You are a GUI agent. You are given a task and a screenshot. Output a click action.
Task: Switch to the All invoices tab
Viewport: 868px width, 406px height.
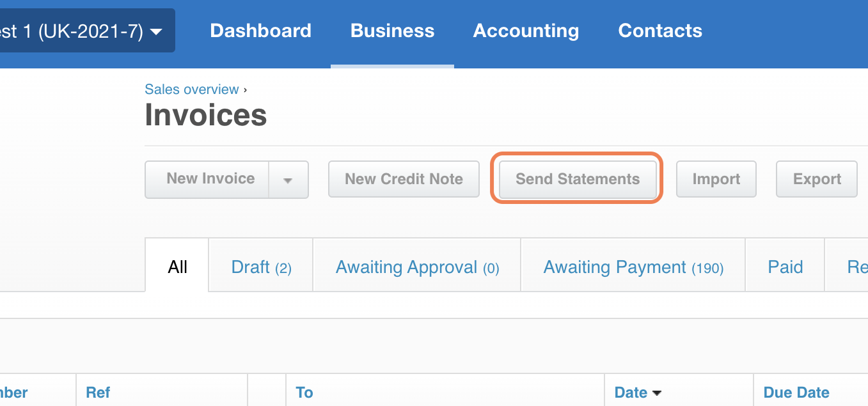177,267
